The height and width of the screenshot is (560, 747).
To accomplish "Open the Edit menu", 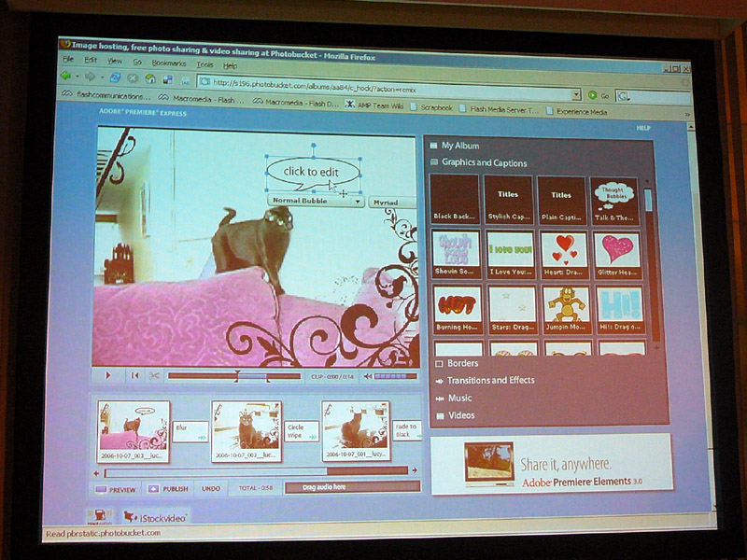I will [x=91, y=60].
